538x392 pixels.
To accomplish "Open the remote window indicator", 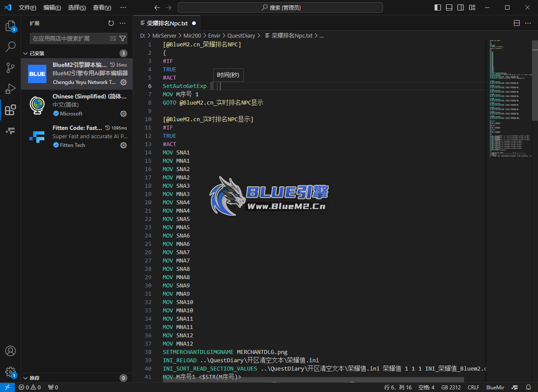I will click(x=7, y=387).
